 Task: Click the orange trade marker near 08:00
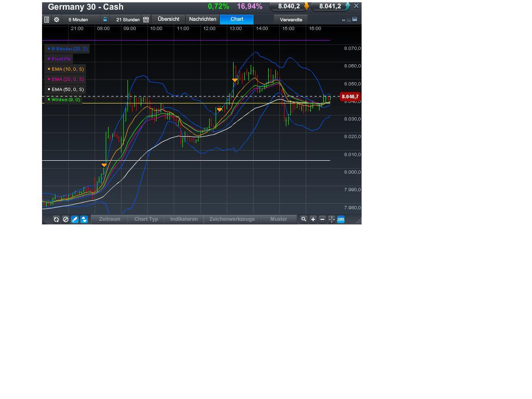point(104,165)
